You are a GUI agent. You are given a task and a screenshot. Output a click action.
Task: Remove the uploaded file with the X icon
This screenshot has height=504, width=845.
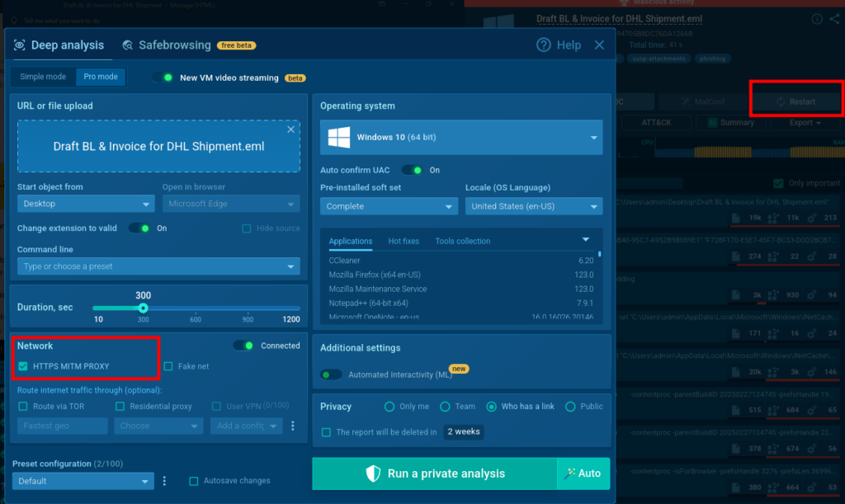290,130
